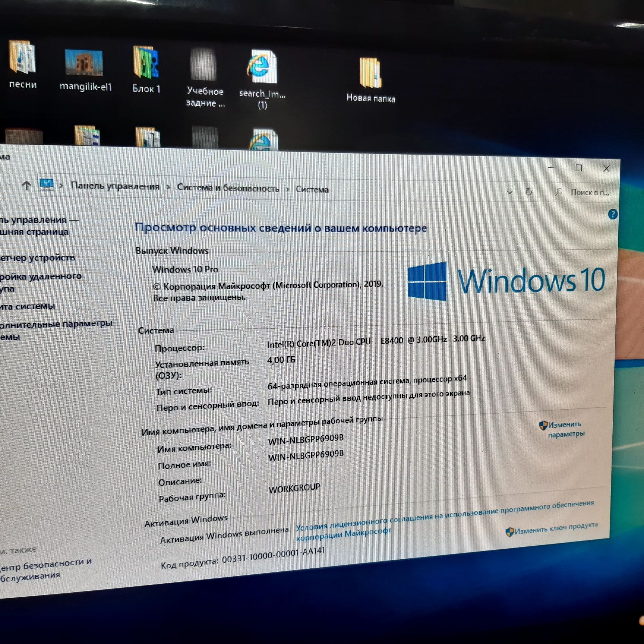Go to Система и безопасность breadcrumb
The width and height of the screenshot is (644, 644).
(228, 188)
